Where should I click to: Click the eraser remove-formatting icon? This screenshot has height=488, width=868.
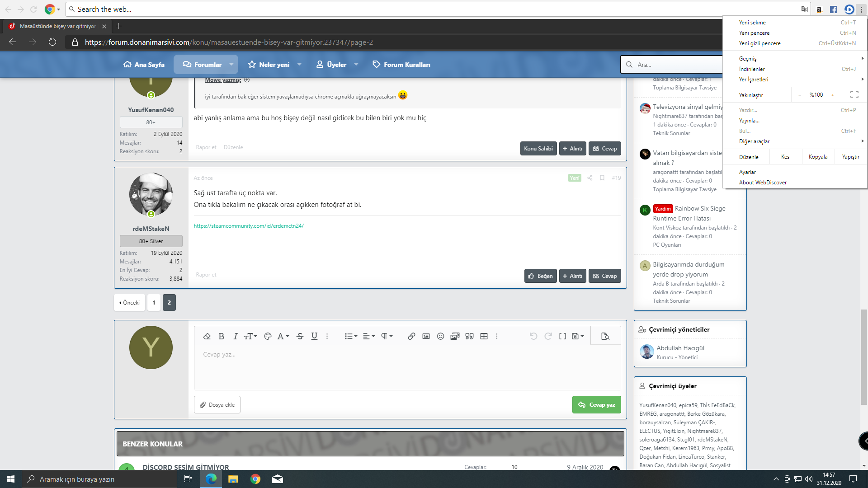tap(207, 336)
